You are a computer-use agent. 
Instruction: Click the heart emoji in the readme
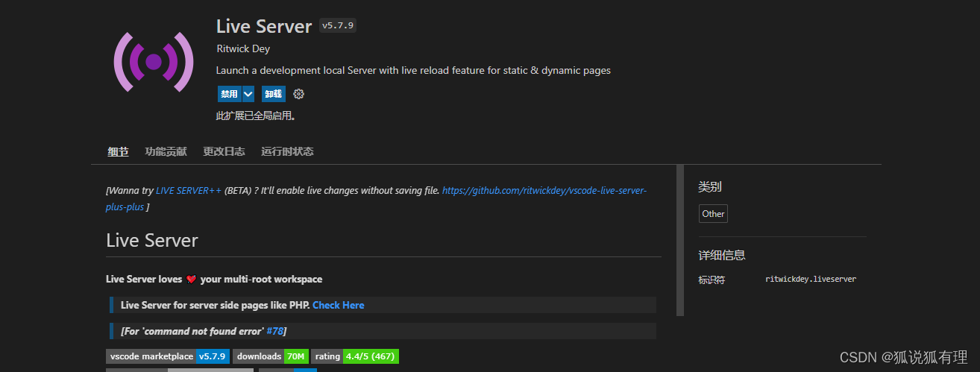click(191, 280)
